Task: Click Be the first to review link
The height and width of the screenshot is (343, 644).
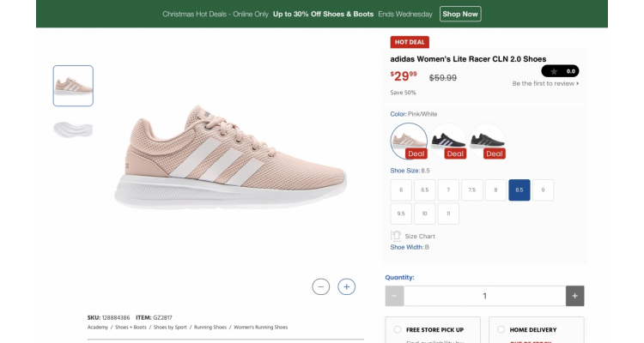Action: coord(545,83)
